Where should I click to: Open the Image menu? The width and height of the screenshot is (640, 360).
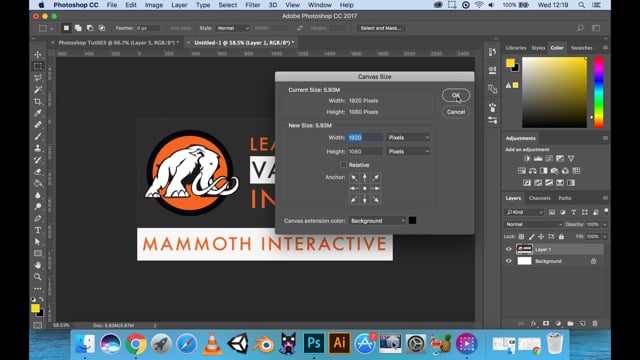[154, 5]
